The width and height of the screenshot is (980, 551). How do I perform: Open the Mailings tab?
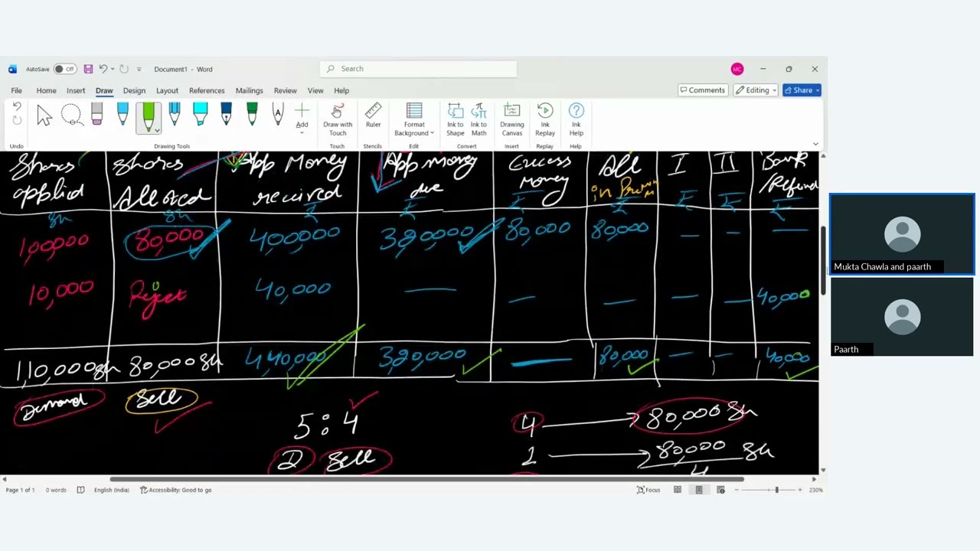pos(249,90)
